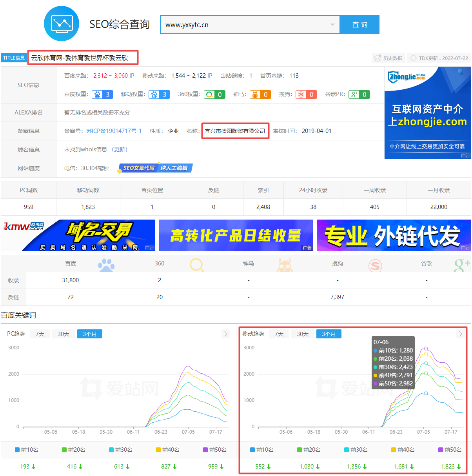Click the 搜狗 weight badge

click(x=306, y=94)
